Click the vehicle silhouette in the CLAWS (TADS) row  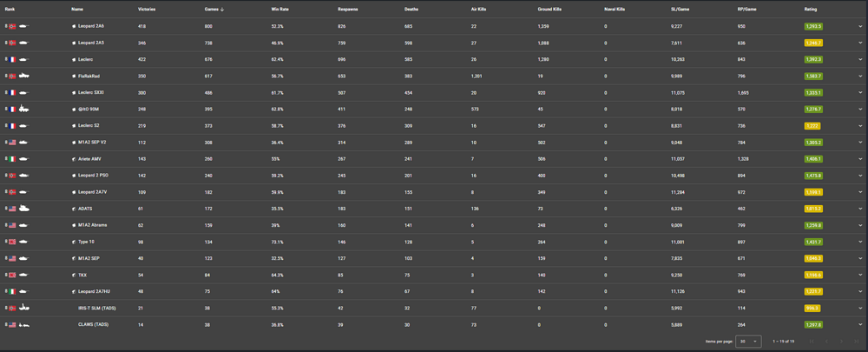24,325
